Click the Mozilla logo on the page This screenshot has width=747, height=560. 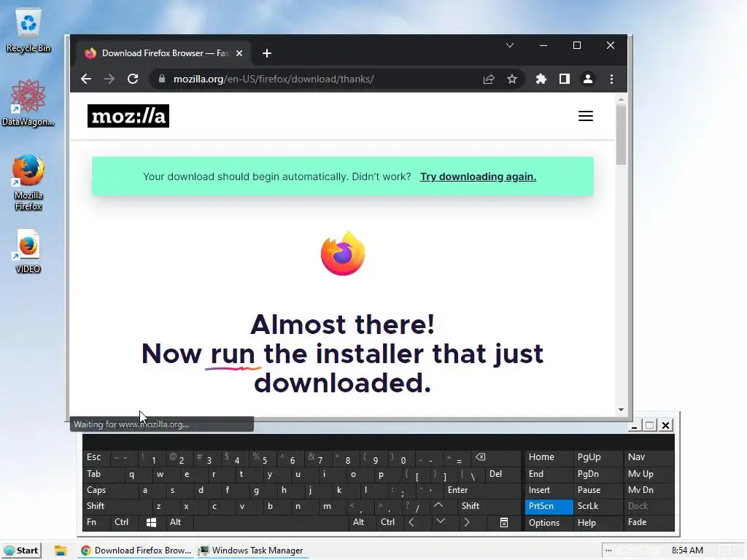click(128, 116)
